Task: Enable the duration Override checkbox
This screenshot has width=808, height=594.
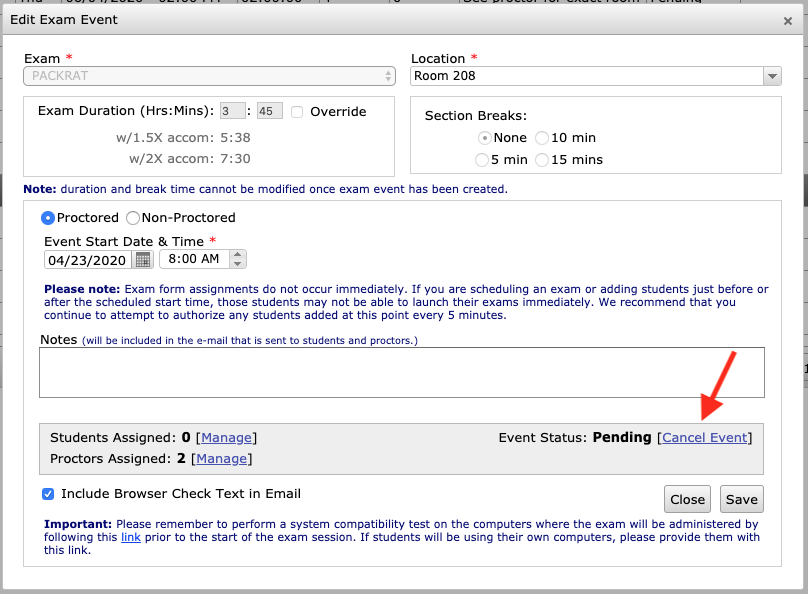Action: (297, 112)
